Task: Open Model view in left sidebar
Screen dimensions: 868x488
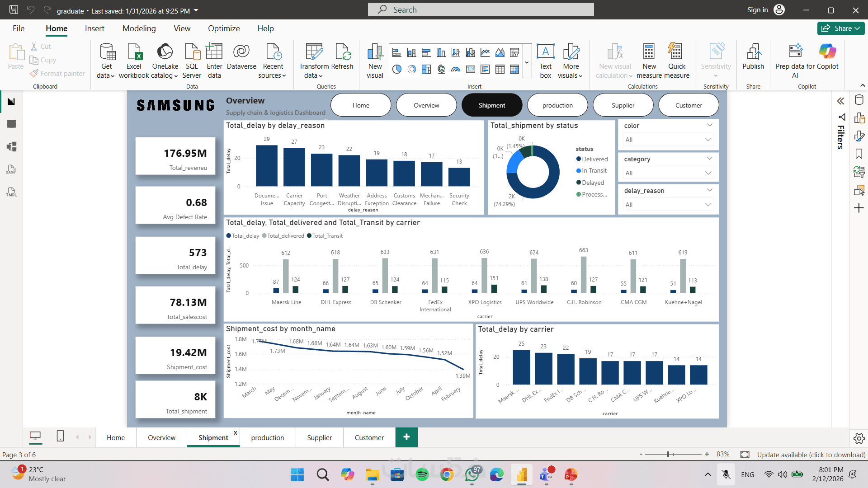Action: tap(12, 146)
